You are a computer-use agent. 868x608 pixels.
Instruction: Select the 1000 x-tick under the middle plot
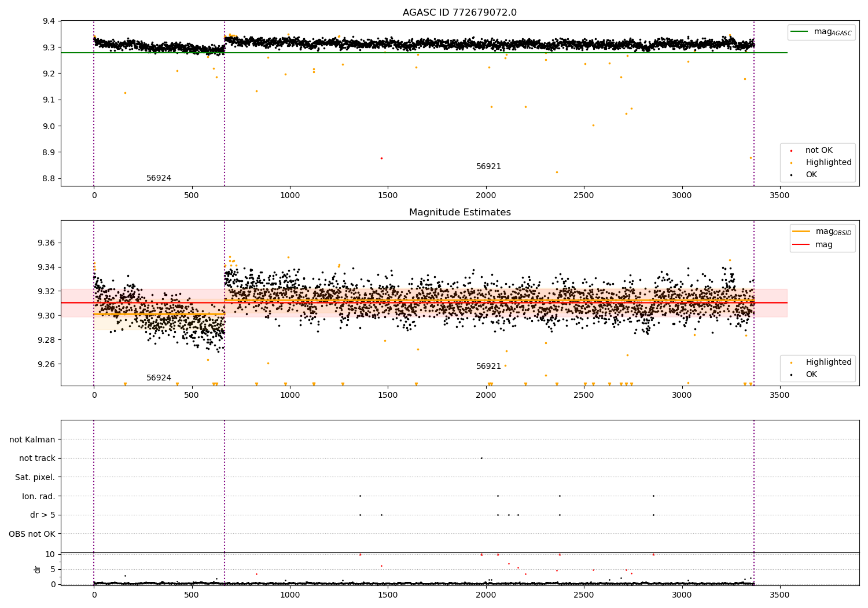tap(290, 395)
